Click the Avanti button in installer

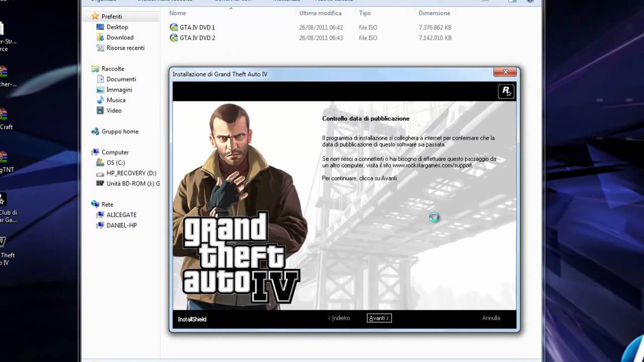point(379,318)
